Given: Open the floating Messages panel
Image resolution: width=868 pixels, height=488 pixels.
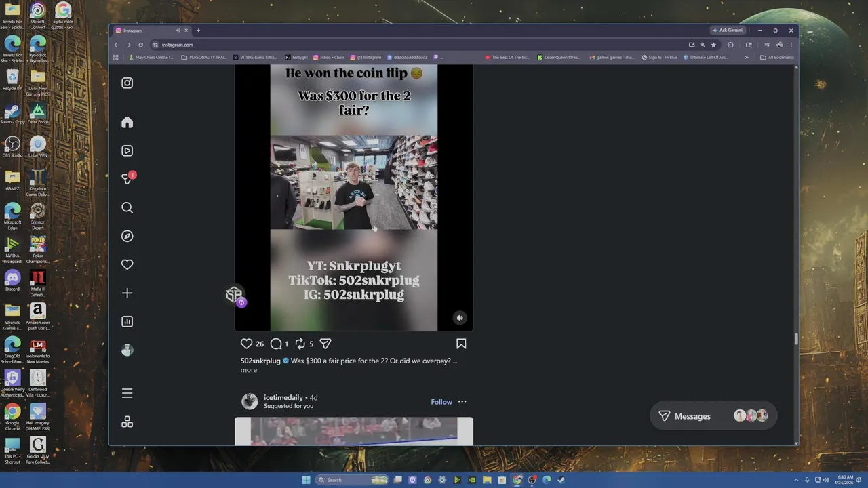Looking at the screenshot, I should pyautogui.click(x=713, y=416).
